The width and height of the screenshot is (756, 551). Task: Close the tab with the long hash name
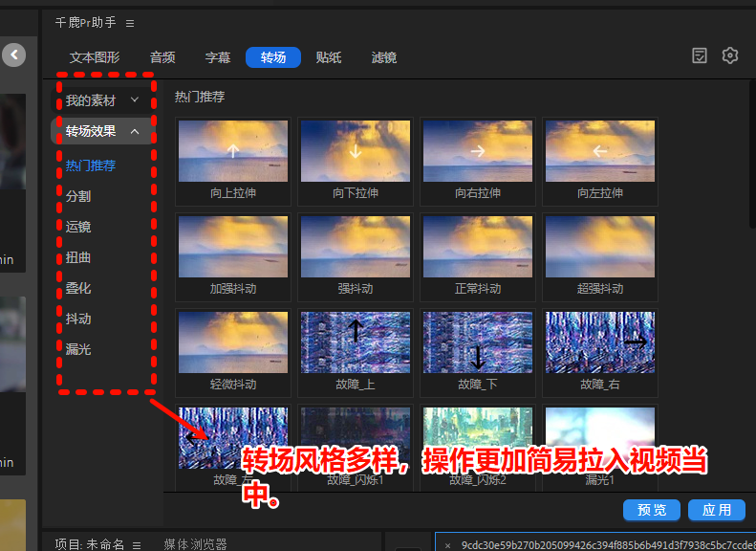(448, 545)
